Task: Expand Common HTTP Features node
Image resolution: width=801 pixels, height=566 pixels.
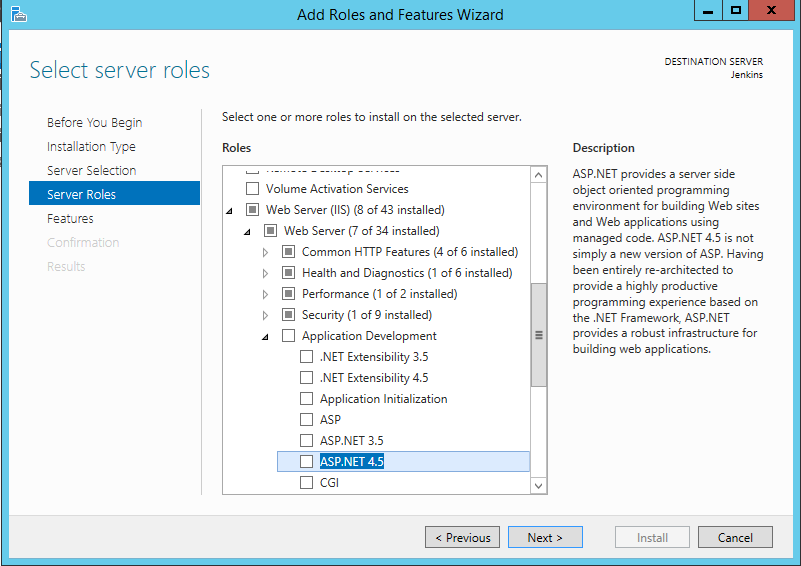Action: [x=266, y=252]
